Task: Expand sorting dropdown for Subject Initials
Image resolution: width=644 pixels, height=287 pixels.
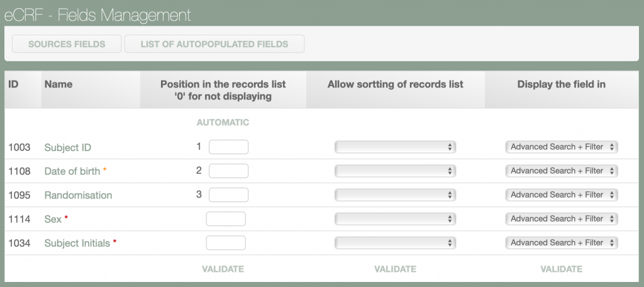Action: [395, 243]
